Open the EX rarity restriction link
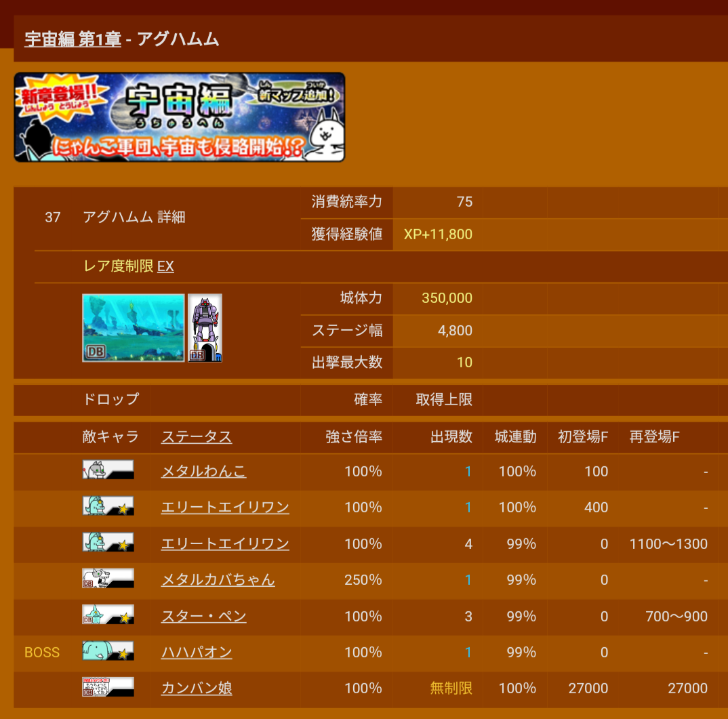This screenshot has height=719, width=728. [x=165, y=266]
